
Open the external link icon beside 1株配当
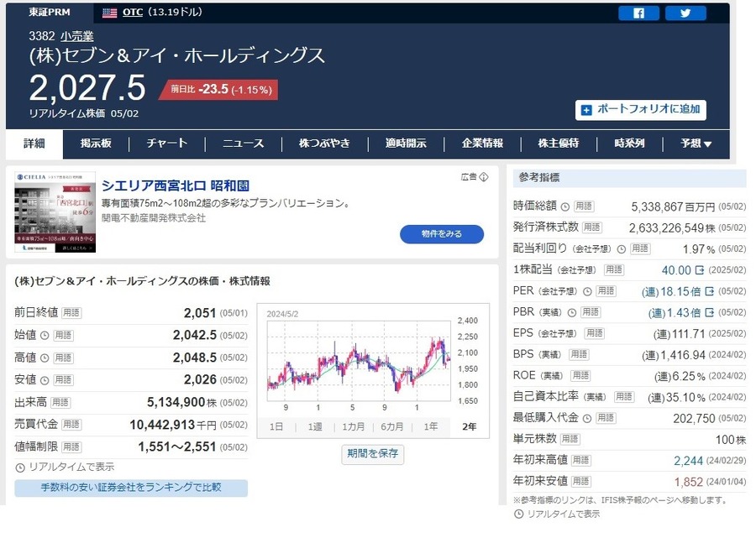point(698,269)
